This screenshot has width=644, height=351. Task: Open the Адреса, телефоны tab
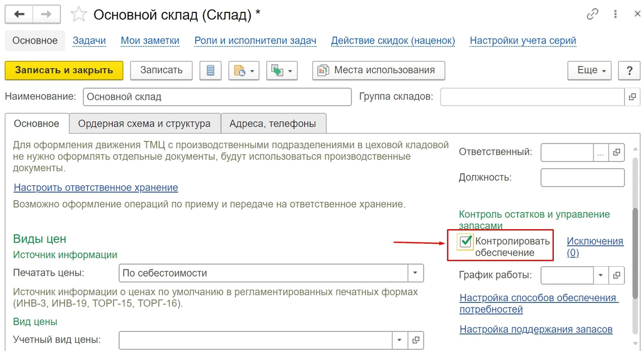pyautogui.click(x=273, y=123)
